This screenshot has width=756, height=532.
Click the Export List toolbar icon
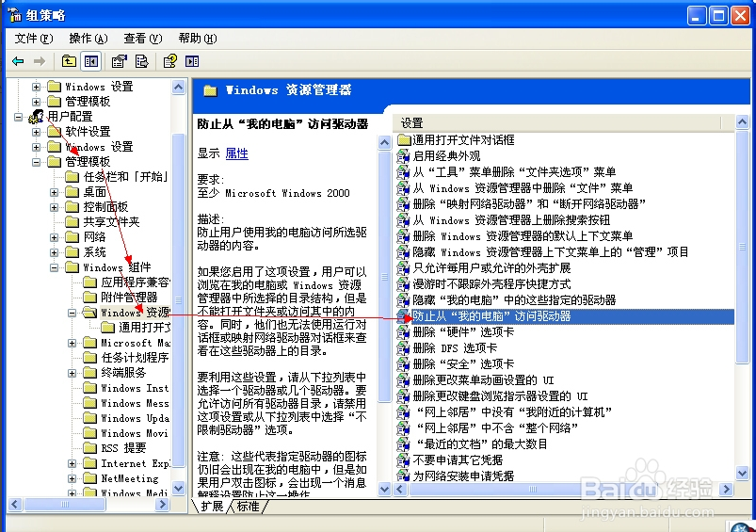point(142,61)
